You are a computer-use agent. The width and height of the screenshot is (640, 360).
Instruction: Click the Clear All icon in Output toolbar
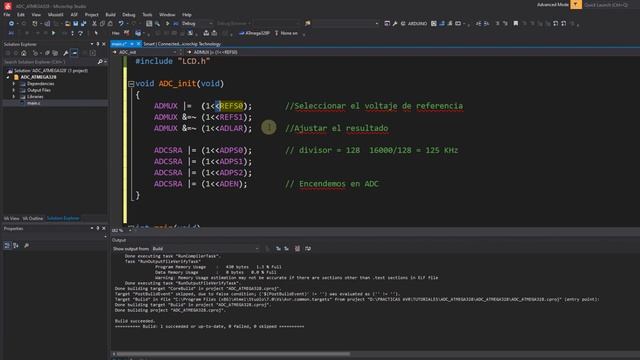click(297, 249)
